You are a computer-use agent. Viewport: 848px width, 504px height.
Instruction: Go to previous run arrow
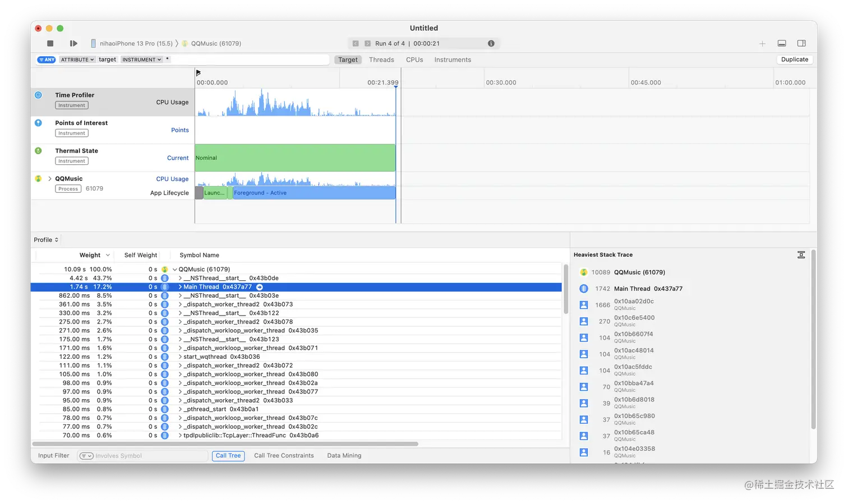[356, 43]
